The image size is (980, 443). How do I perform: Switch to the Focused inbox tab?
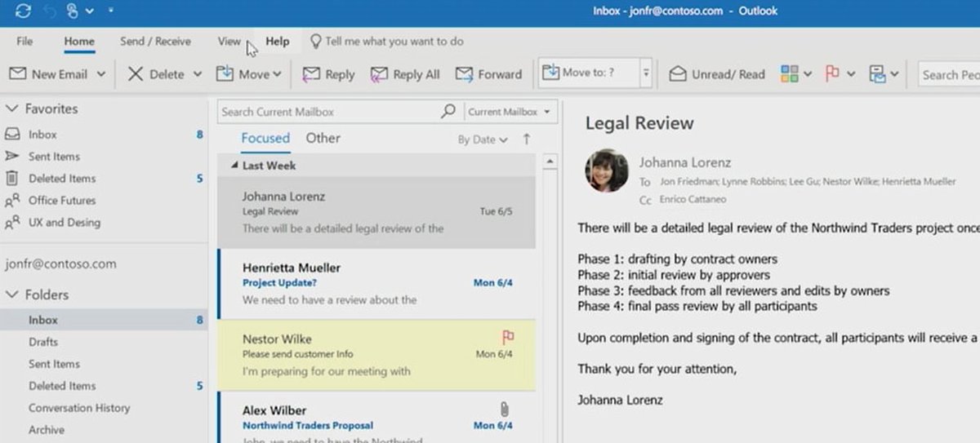[265, 139]
